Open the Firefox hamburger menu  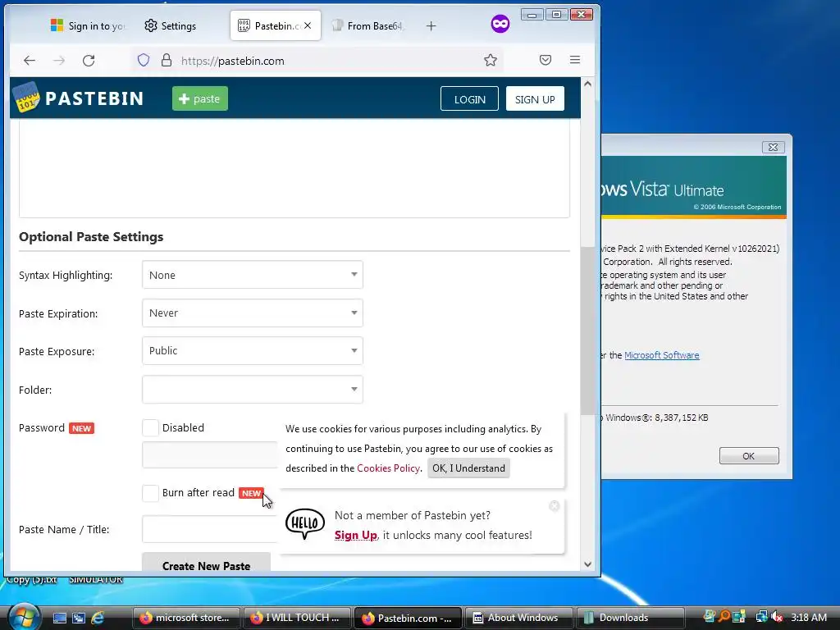point(575,60)
